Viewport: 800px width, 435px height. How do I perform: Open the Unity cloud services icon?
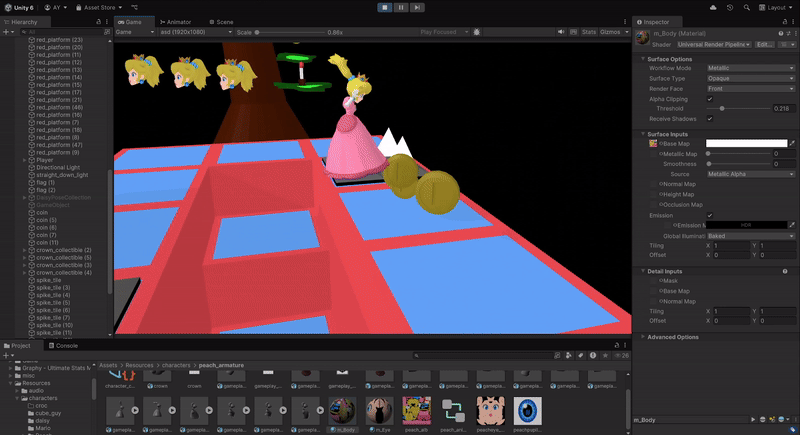pyautogui.click(x=713, y=8)
